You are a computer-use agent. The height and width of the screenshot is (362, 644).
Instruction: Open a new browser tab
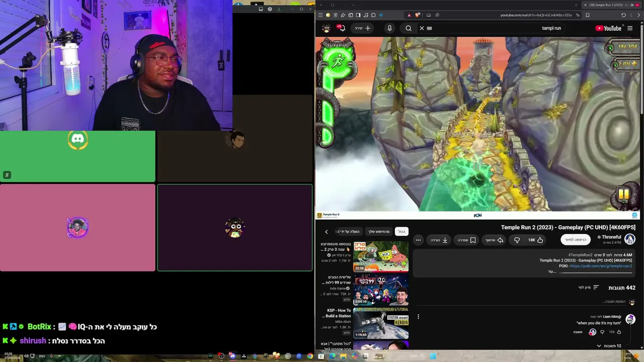(576, 5)
